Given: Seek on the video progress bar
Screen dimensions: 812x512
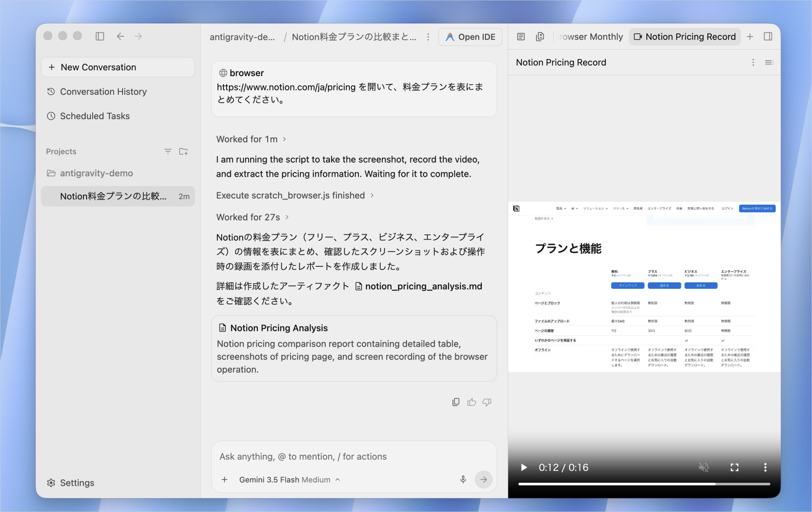Looking at the screenshot, I should (x=644, y=484).
